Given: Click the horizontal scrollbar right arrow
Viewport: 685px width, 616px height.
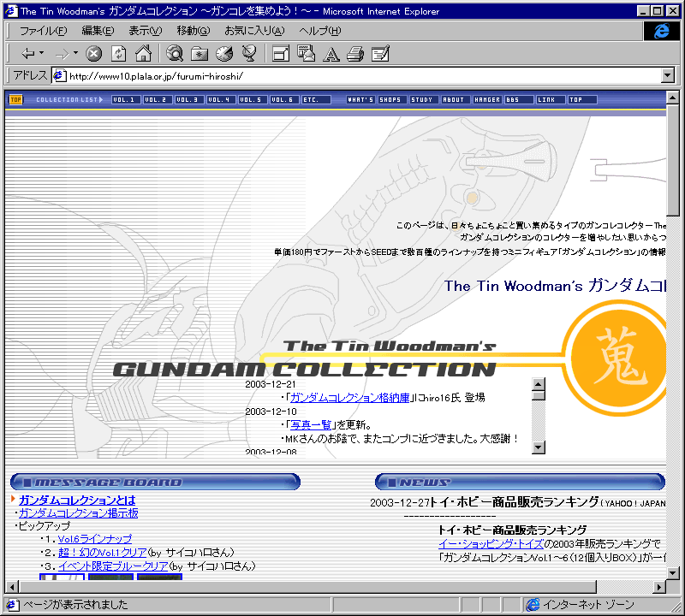Looking at the screenshot, I should pyautogui.click(x=659, y=587).
